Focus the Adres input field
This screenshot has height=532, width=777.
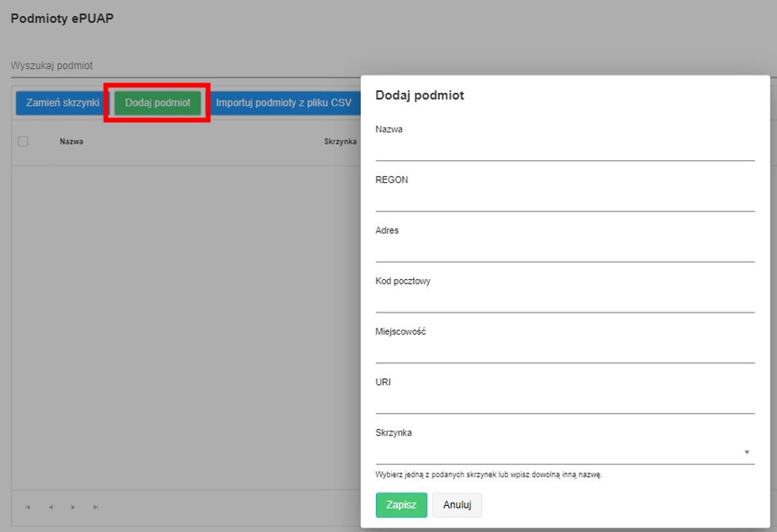[565, 251]
